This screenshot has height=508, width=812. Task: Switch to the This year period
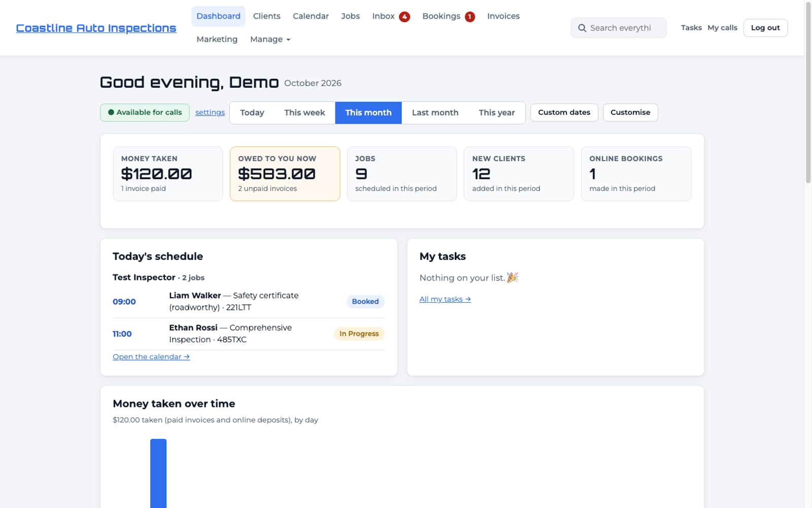[x=496, y=113]
